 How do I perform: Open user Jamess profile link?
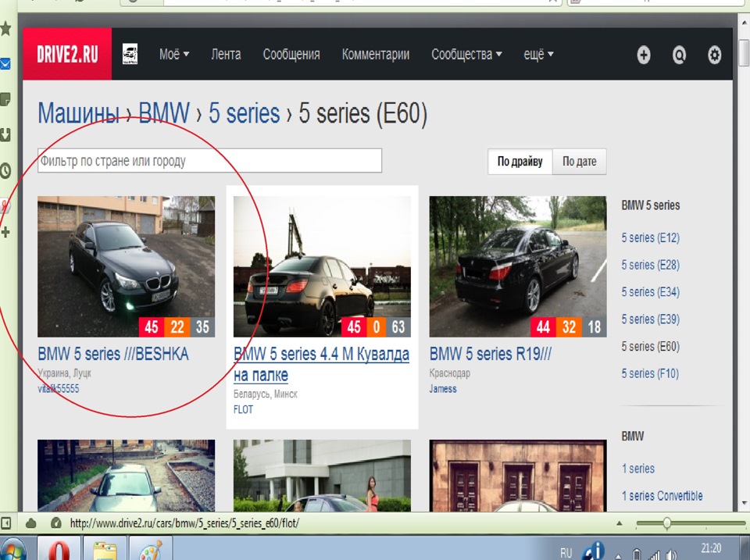click(443, 388)
